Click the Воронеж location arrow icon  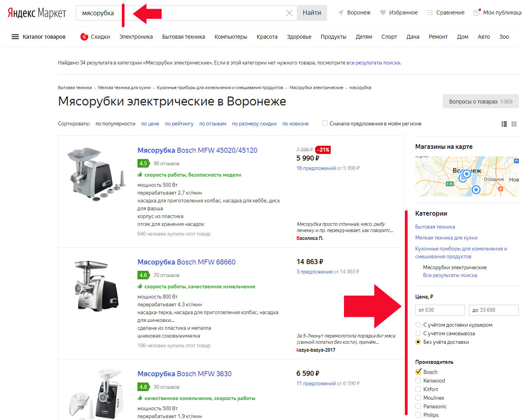[341, 13]
